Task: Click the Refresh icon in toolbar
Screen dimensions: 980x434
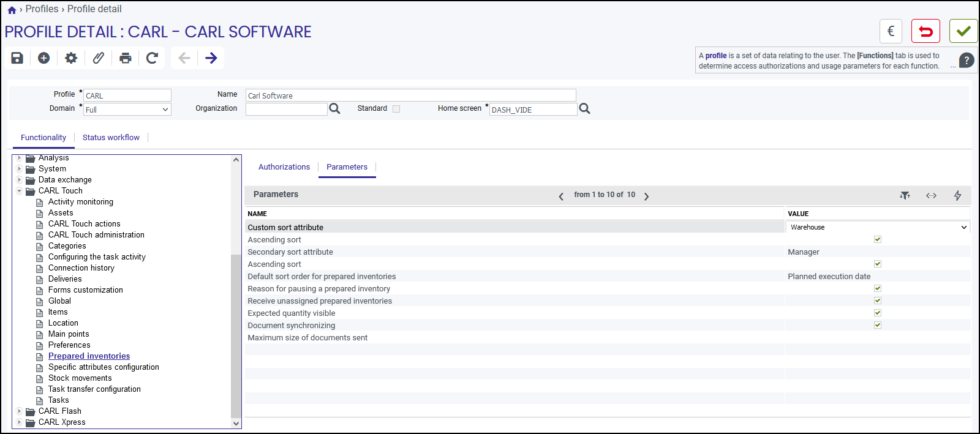Action: pyautogui.click(x=153, y=58)
